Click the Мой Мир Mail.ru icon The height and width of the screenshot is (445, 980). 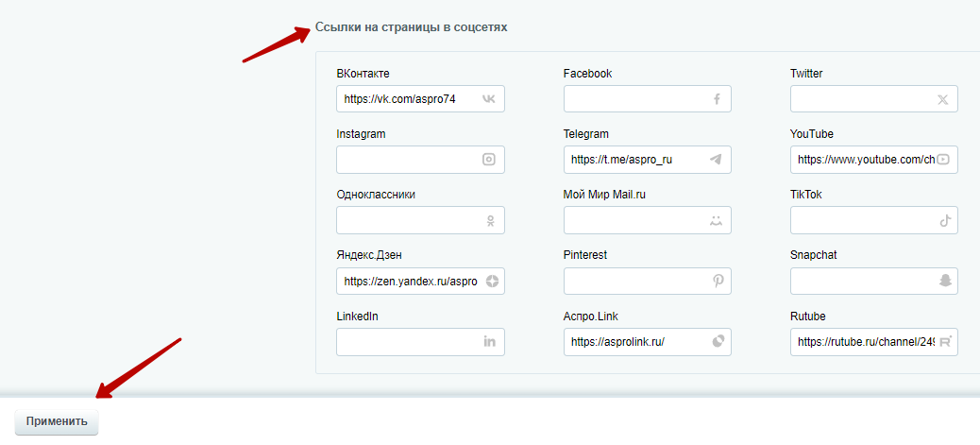point(717,220)
